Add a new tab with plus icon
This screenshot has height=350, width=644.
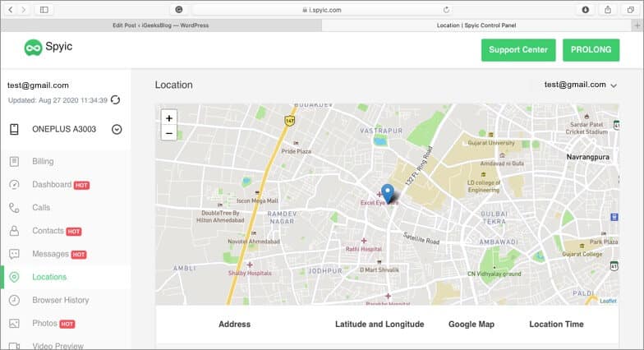point(637,25)
